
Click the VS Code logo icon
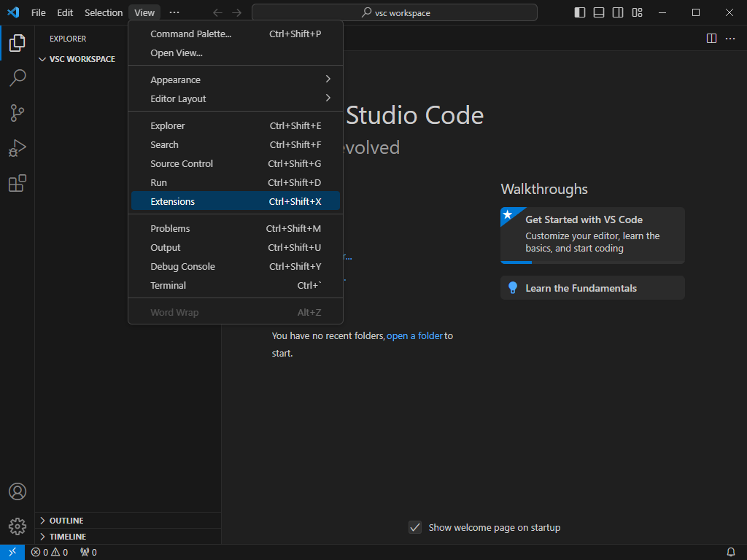point(13,12)
